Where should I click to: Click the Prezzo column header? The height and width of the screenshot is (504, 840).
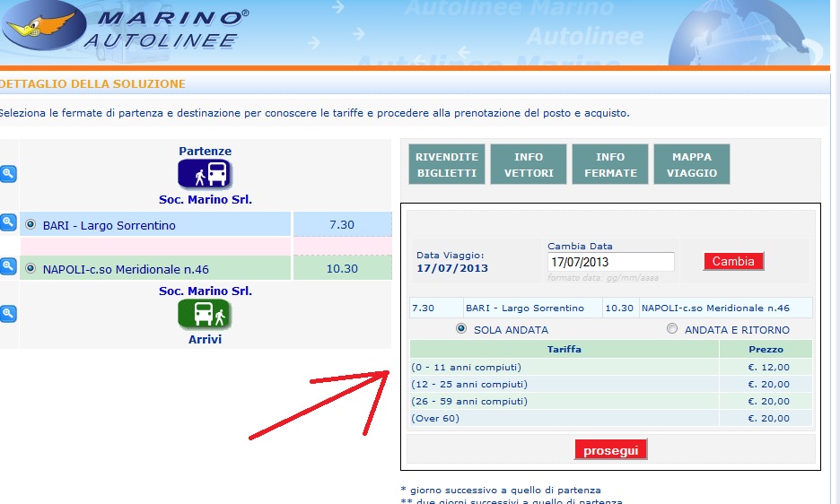click(x=766, y=349)
